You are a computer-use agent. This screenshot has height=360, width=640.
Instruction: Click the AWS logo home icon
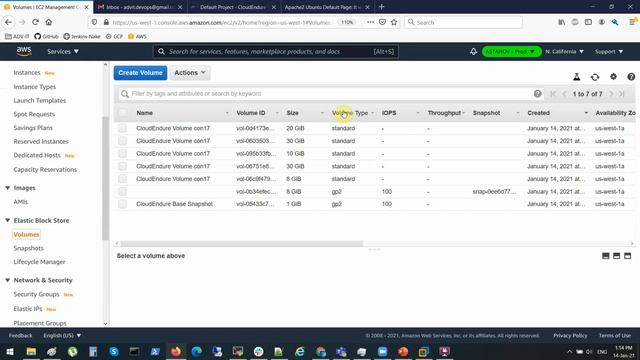(24, 51)
